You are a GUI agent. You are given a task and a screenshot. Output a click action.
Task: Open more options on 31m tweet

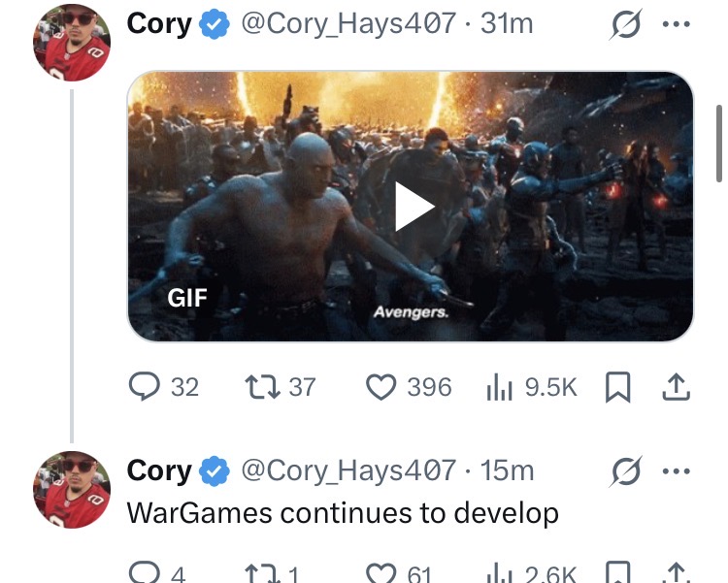coord(676,24)
